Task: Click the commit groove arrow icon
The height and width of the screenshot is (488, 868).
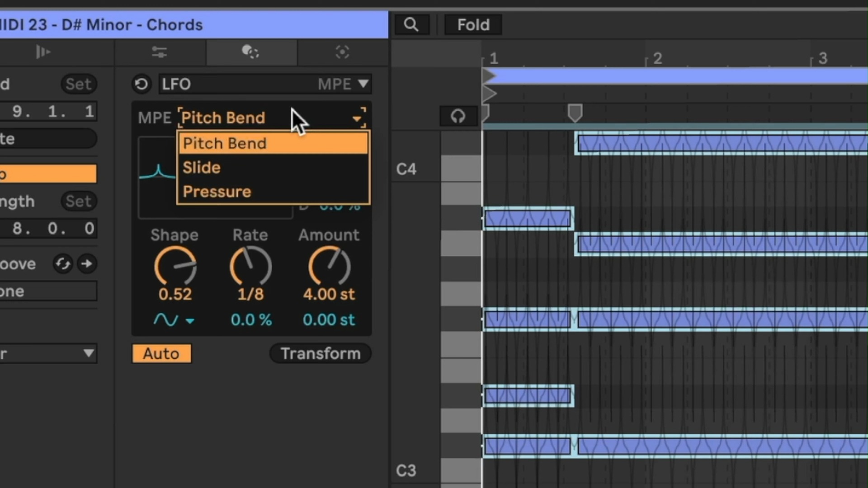Action: (x=87, y=264)
